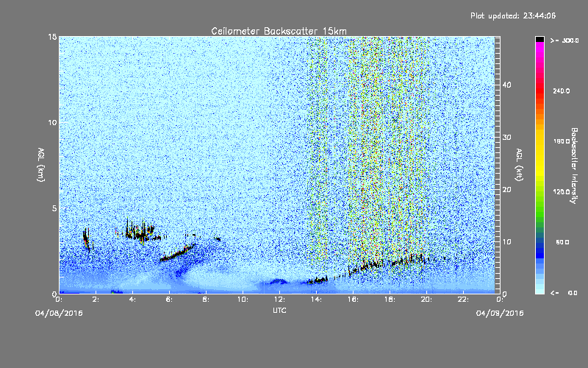Click the red region of the colorbar
Image resolution: width=588 pixels, height=368 pixels.
[x=539, y=92]
